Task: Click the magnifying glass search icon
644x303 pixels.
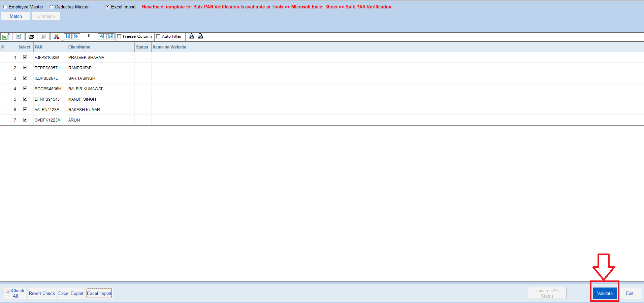Action: pyautogui.click(x=44, y=36)
